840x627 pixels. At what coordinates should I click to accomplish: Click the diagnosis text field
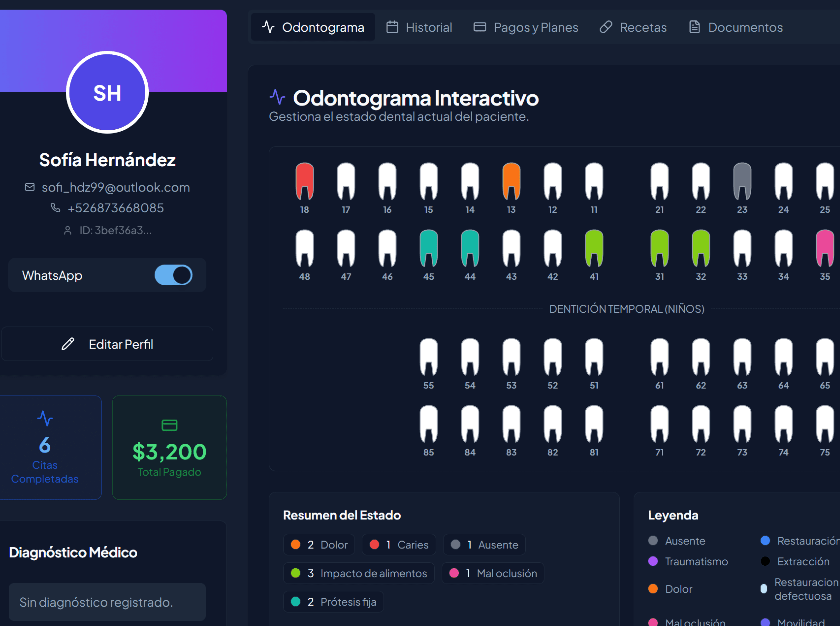click(107, 602)
